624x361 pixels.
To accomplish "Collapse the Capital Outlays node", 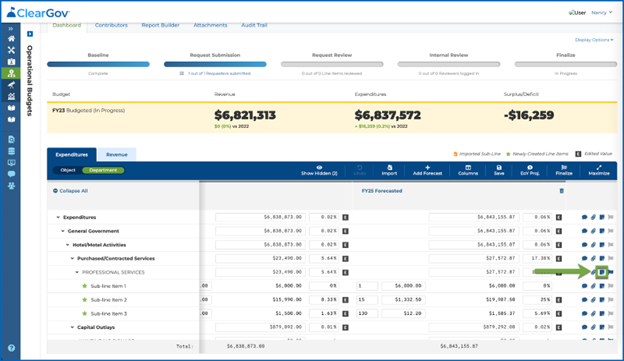I will (x=72, y=328).
